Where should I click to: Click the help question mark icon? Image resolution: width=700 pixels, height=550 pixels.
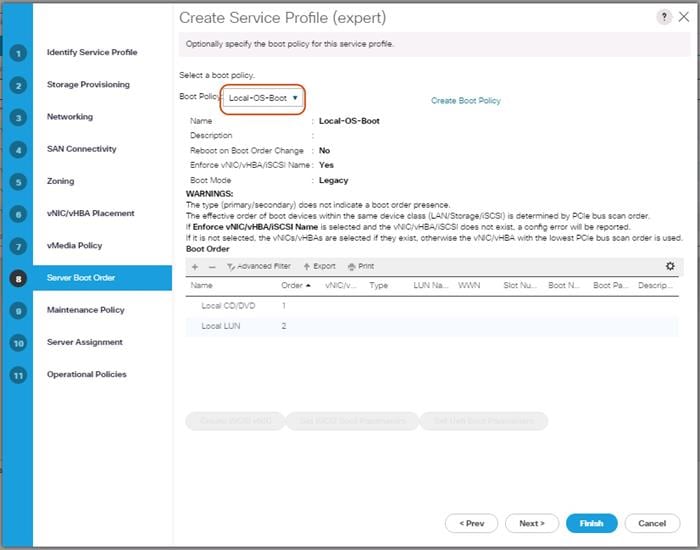(x=665, y=18)
